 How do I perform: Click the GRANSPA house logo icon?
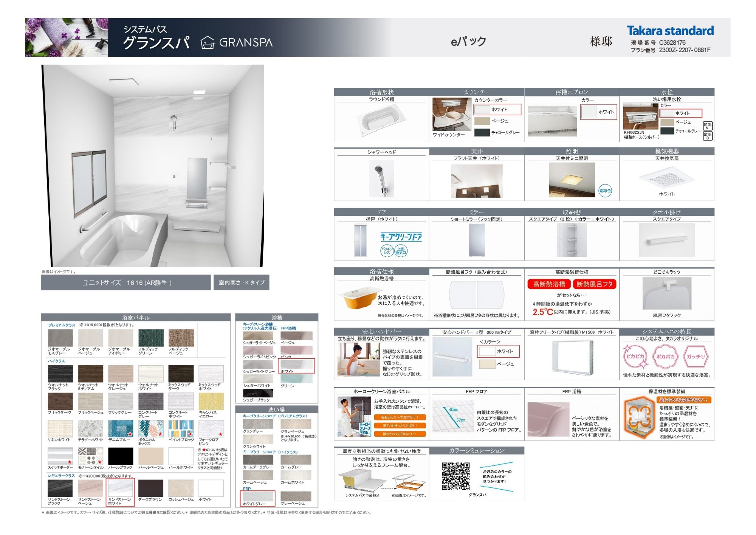tap(208, 42)
